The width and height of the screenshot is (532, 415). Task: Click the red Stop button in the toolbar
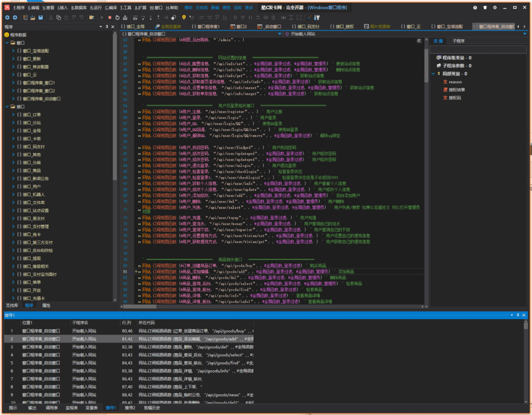110,18
